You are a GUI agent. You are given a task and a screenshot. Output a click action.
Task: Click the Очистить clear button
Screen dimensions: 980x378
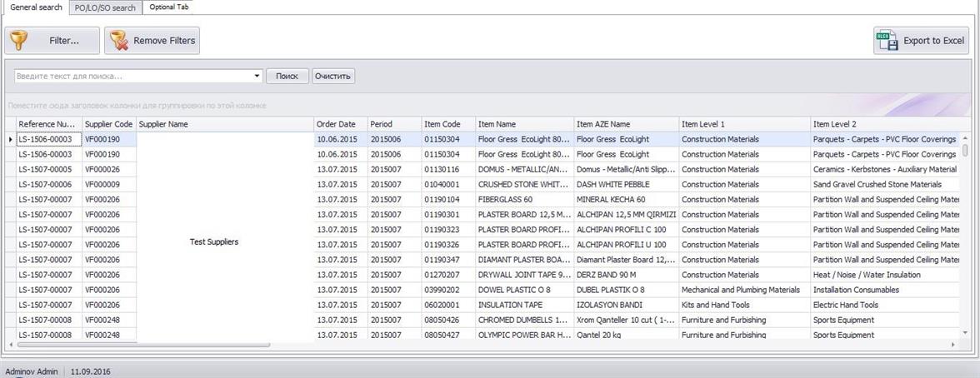click(333, 77)
